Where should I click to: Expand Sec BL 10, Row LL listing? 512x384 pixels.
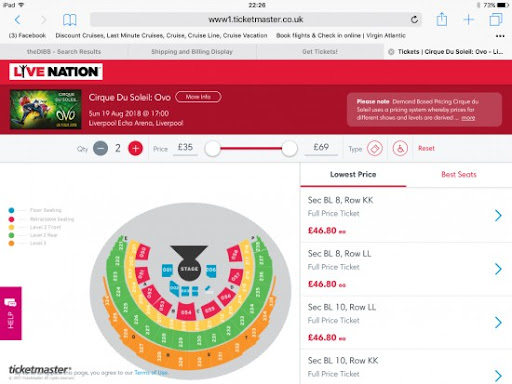406,322
